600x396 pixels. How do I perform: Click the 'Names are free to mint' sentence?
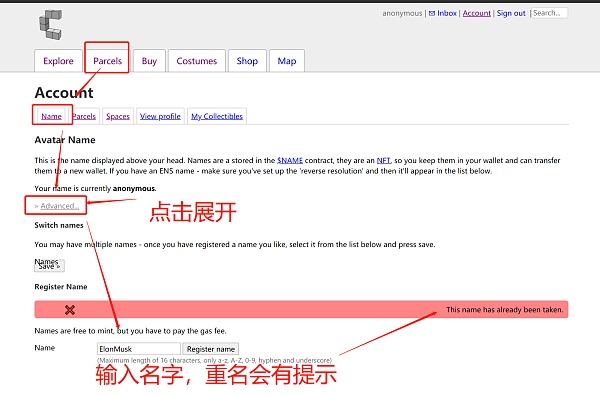pos(130,331)
